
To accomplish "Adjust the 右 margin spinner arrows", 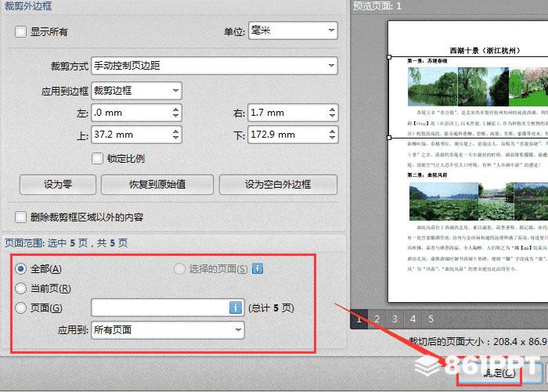I will [333, 113].
